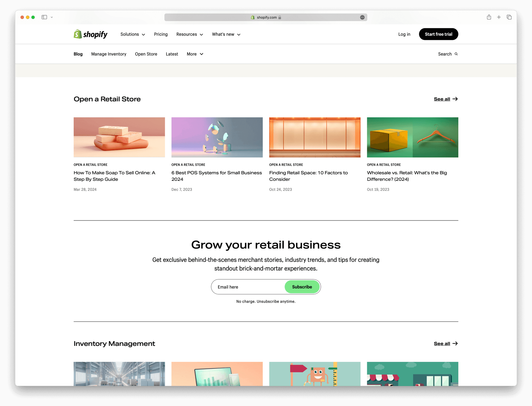The height and width of the screenshot is (406, 532).
Task: Click the soap-making article thumbnail
Action: click(x=119, y=137)
